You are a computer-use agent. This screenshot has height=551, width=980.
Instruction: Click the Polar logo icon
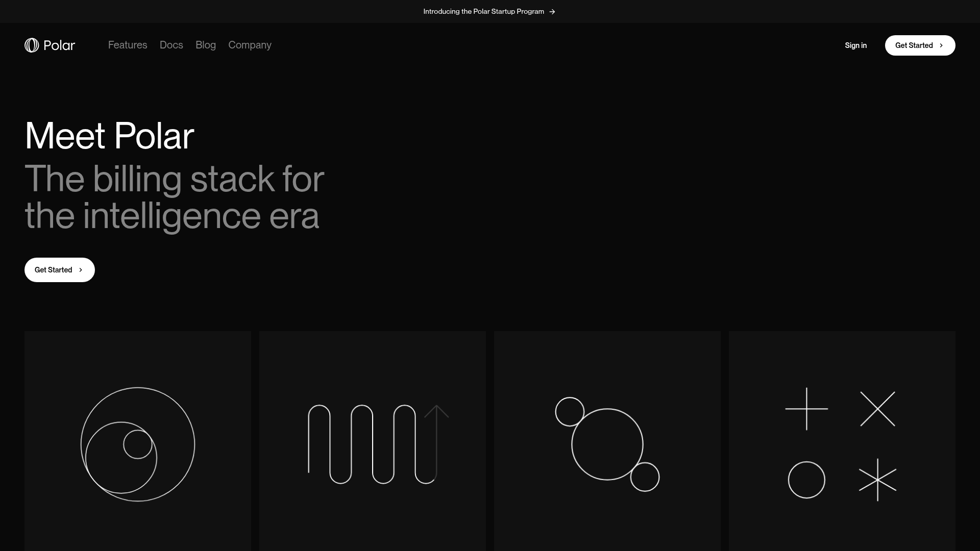click(32, 45)
